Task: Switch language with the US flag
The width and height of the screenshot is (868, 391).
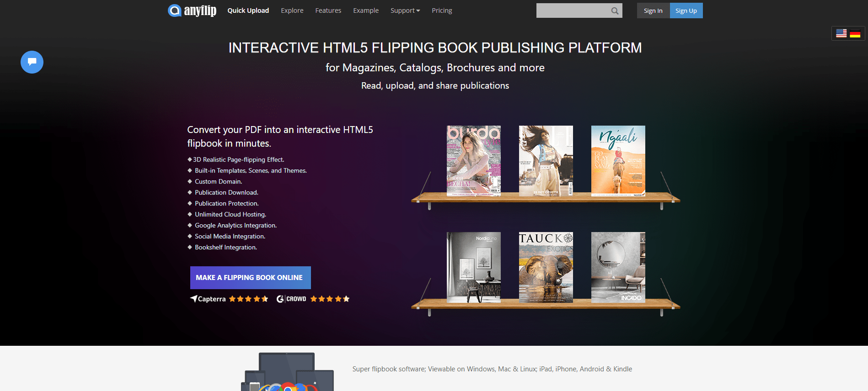Action: [x=841, y=33]
